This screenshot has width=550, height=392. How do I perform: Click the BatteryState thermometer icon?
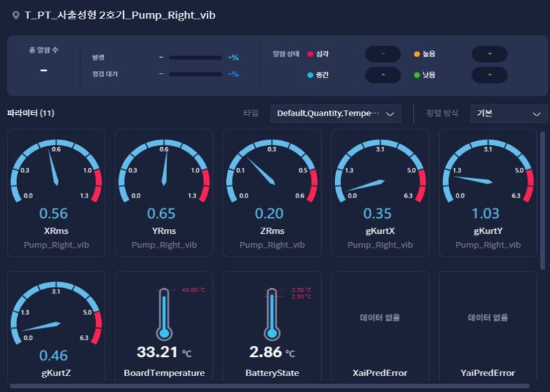[272, 314]
